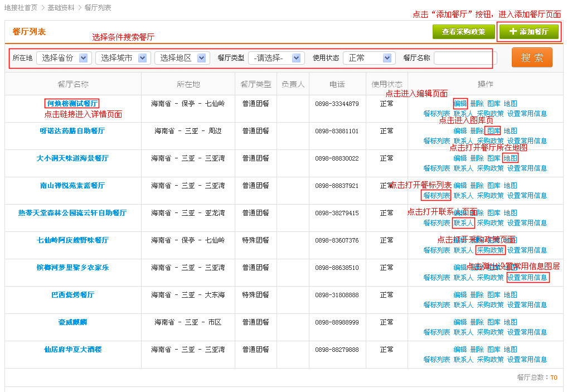The width and height of the screenshot is (567, 392).
Task: Click the 查看采购政策 button
Action: coord(463,32)
